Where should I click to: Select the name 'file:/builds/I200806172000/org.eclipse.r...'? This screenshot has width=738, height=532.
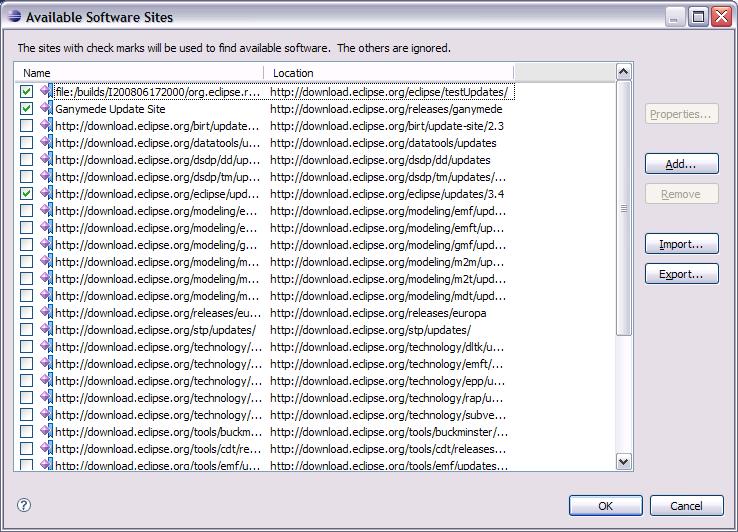pyautogui.click(x=158, y=92)
